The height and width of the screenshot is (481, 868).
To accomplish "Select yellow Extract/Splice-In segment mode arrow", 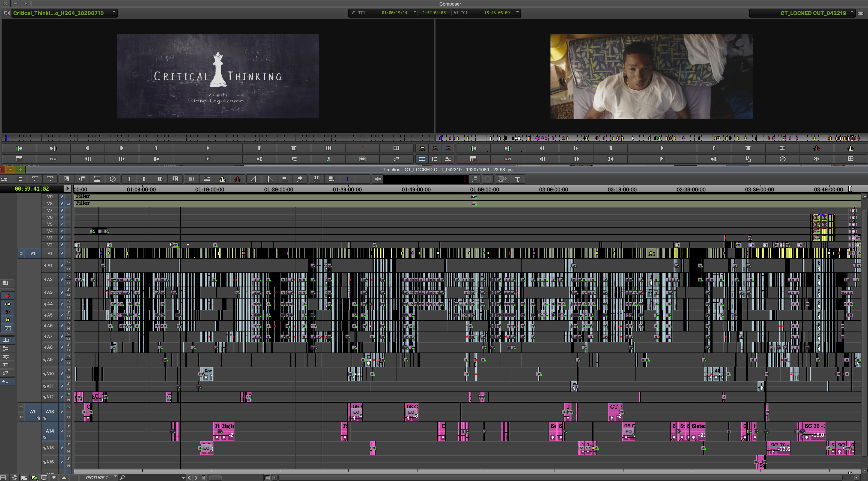I will pos(7,304).
